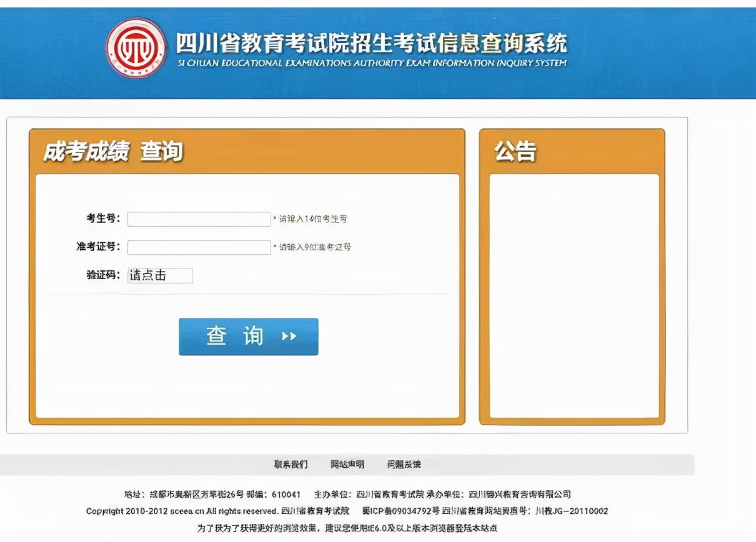
Task: Click the 验证码 captcha box labeled 请点击
Action: (x=159, y=275)
